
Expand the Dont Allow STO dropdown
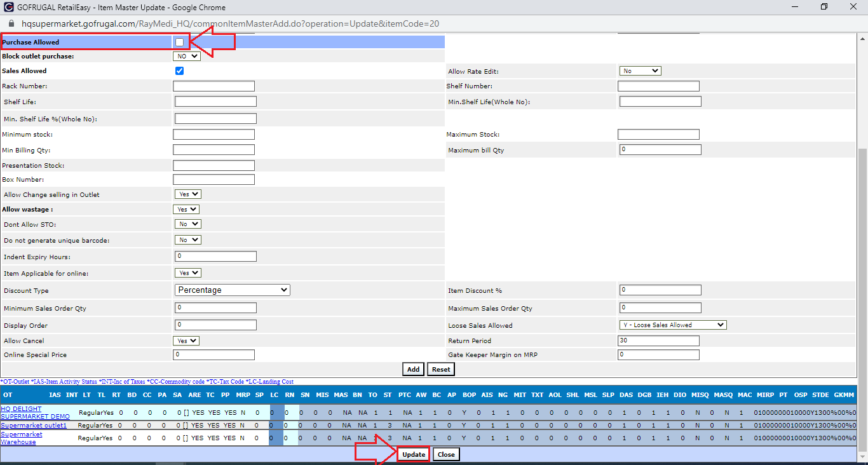tap(188, 224)
